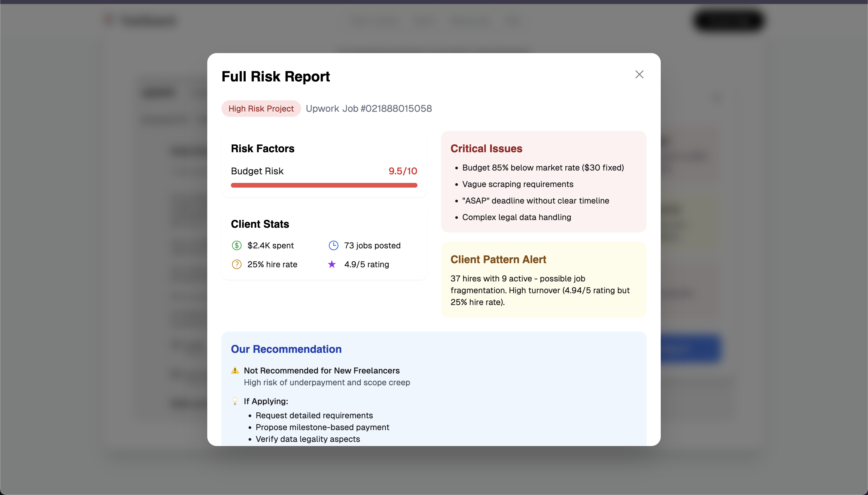Click the green dollar spent icon
The width and height of the screenshot is (868, 495).
236,245
